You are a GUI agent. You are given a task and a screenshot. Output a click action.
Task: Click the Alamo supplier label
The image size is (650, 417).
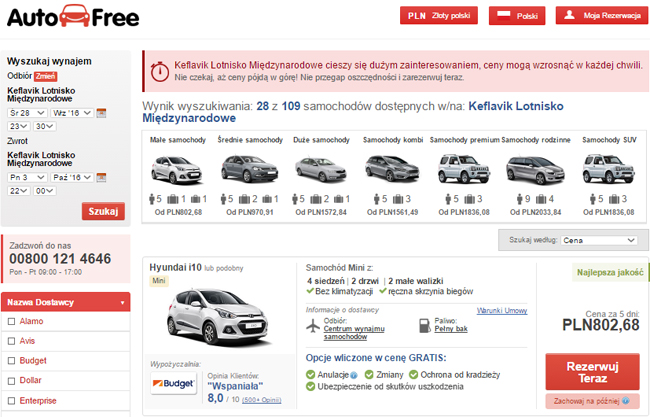(x=32, y=321)
